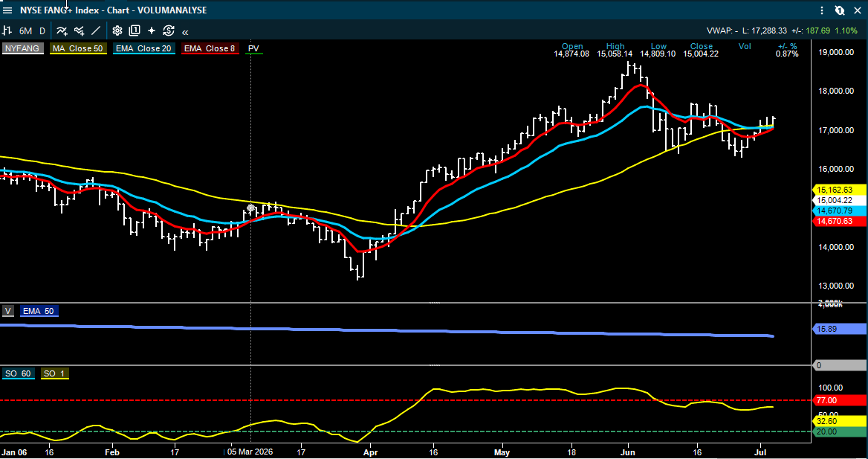Click the Low value 14,809.10
The image size is (868, 459).
[x=658, y=54]
